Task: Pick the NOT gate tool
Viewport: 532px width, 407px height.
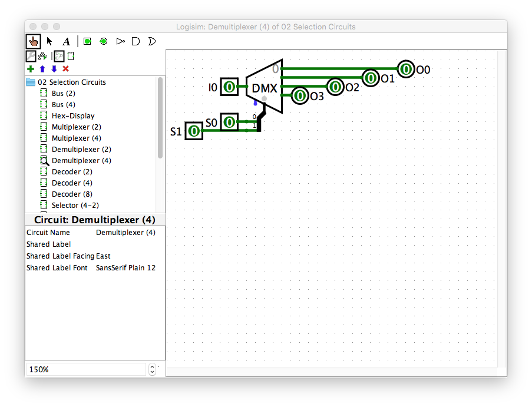Action: click(x=120, y=41)
